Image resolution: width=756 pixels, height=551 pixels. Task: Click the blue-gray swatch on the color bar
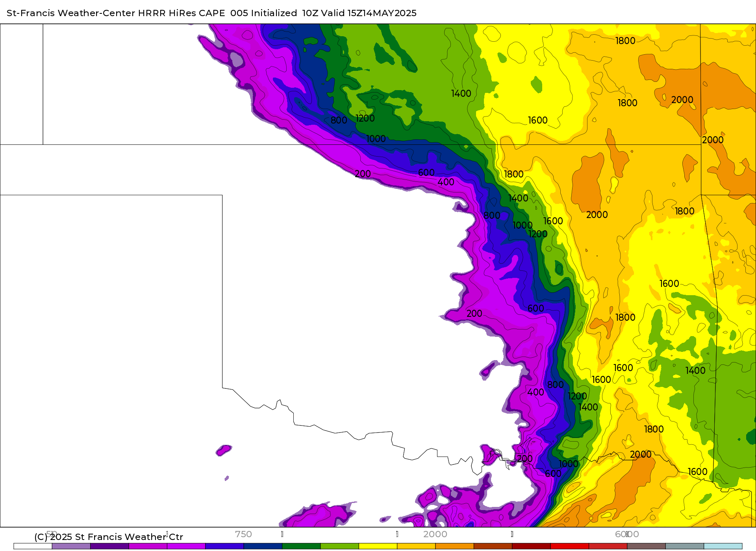click(685, 546)
